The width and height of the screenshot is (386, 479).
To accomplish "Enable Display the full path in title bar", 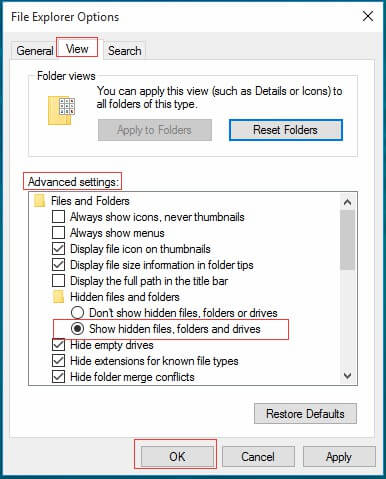I will click(x=58, y=281).
